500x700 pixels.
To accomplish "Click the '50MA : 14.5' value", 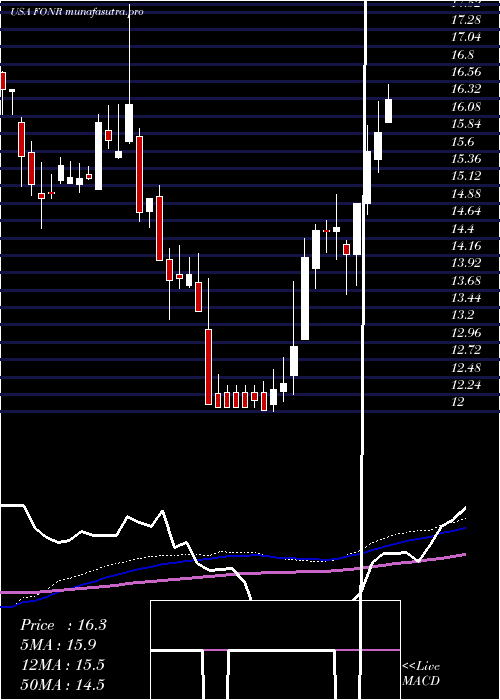I will [x=62, y=684].
